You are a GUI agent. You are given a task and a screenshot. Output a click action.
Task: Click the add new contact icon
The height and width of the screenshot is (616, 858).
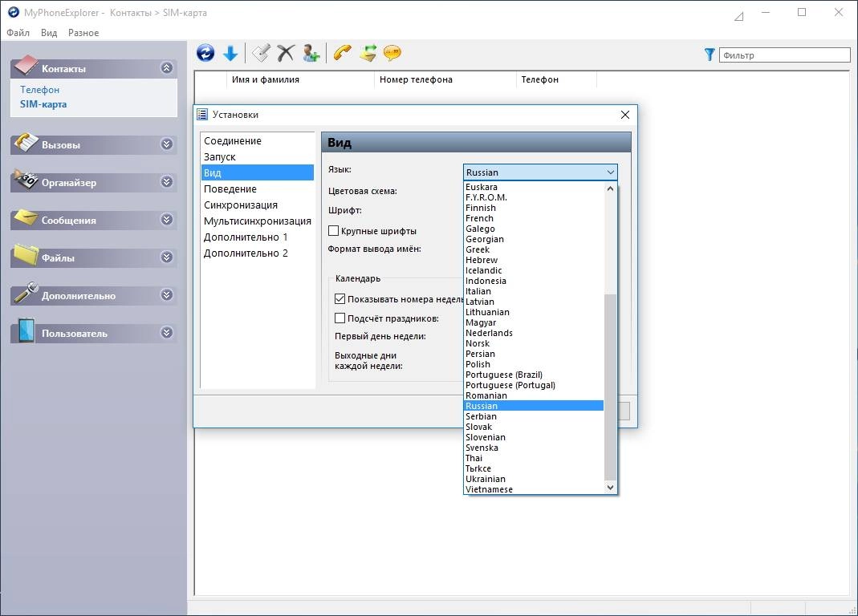[x=311, y=53]
